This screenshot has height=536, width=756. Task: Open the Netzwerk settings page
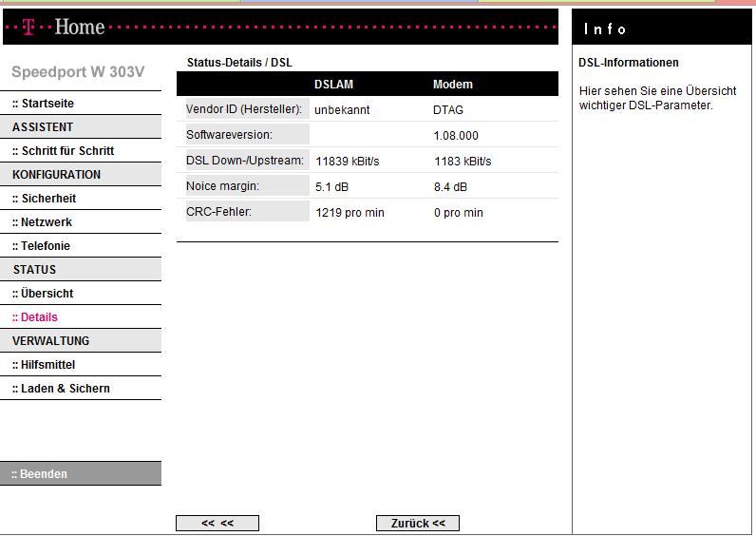coord(42,222)
